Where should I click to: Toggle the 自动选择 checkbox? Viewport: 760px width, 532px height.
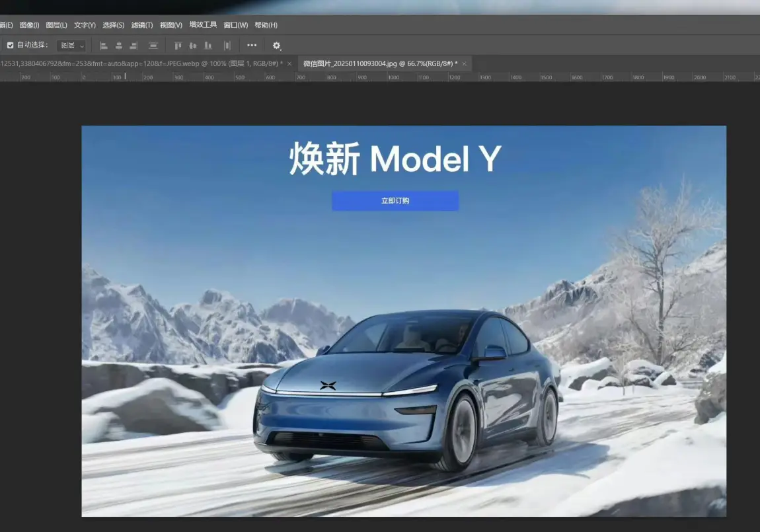10,45
